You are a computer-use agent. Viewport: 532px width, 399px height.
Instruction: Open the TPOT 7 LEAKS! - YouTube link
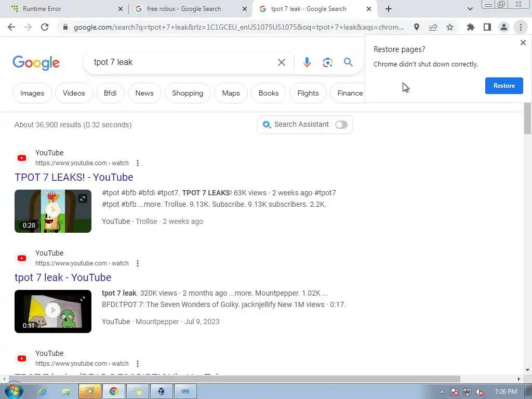(74, 177)
